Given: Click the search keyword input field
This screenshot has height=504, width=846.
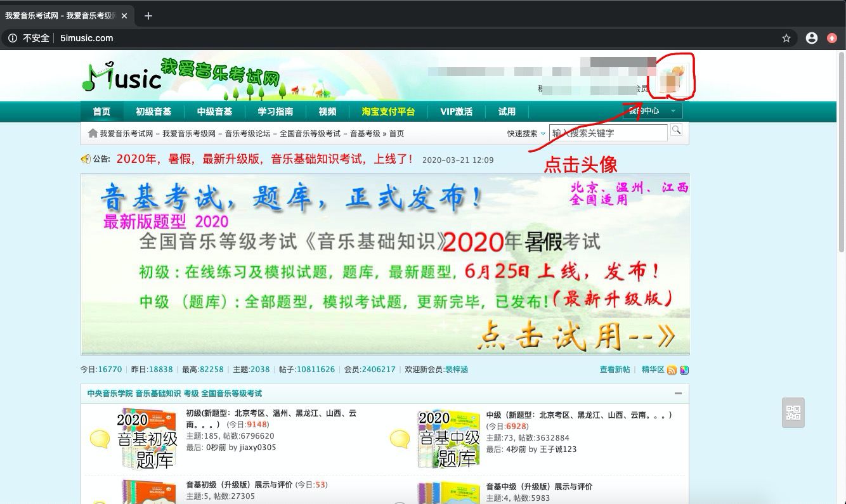Looking at the screenshot, I should pyautogui.click(x=608, y=133).
